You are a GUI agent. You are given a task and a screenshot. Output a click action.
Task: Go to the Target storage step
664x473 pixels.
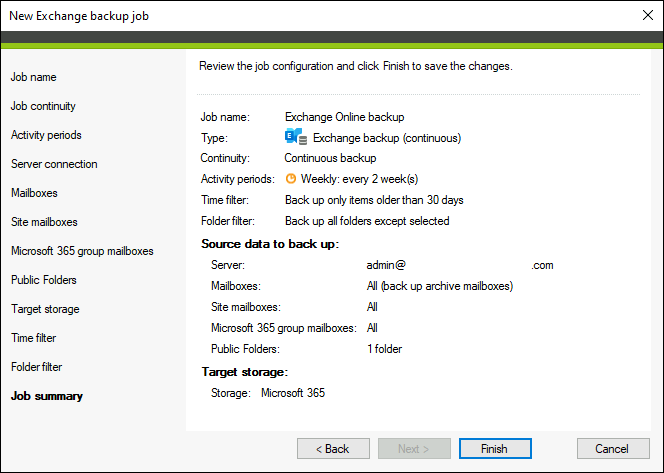coord(45,309)
